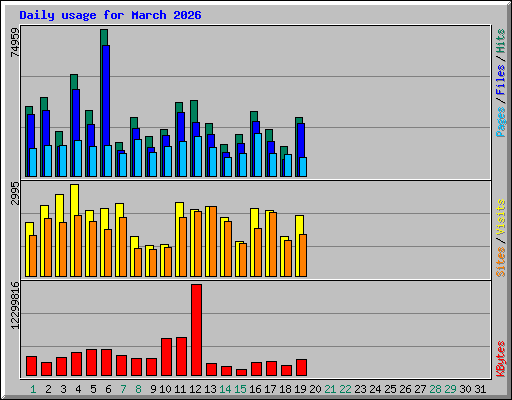This screenshot has height=400, width=512.
Task: Click day 3 on the x-axis
Action: (63, 389)
